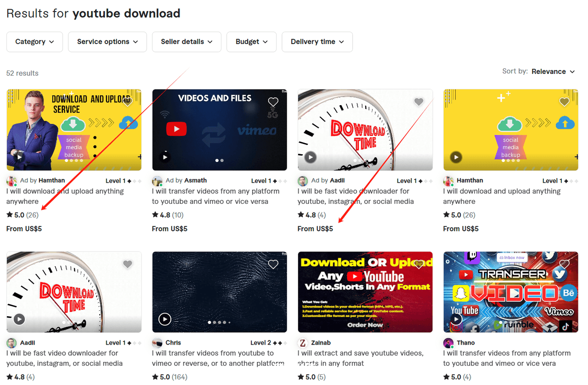Screen dimensions: 588x385
Task: Click the non-ad Aadil seller avatar
Action: tap(12, 343)
